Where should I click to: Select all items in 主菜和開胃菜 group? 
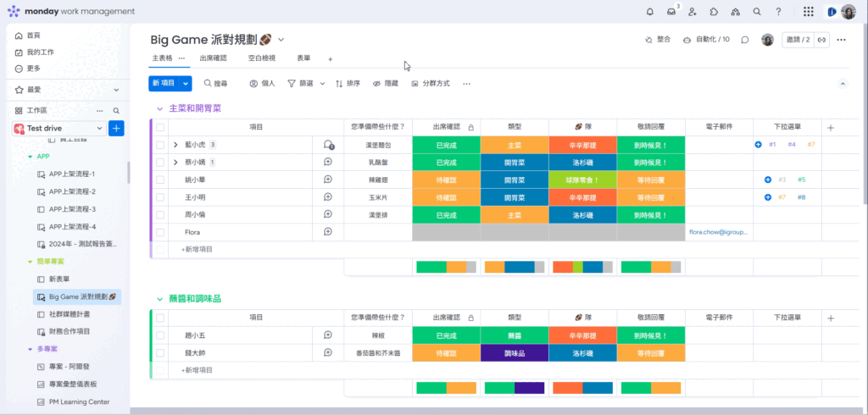click(160, 127)
